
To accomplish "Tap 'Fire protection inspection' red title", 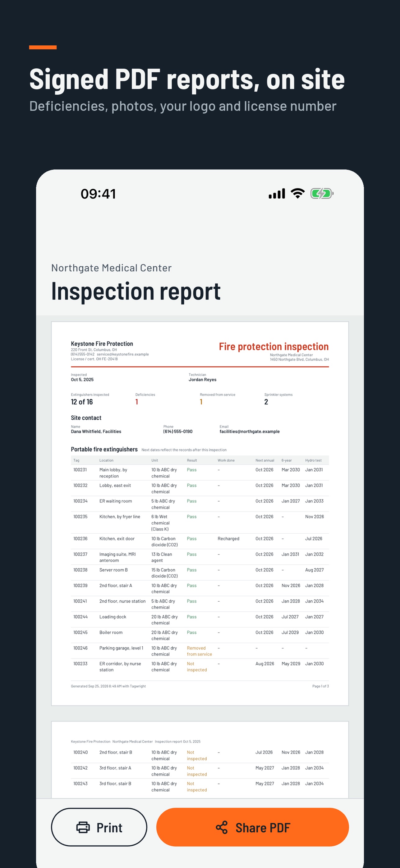I will click(274, 346).
